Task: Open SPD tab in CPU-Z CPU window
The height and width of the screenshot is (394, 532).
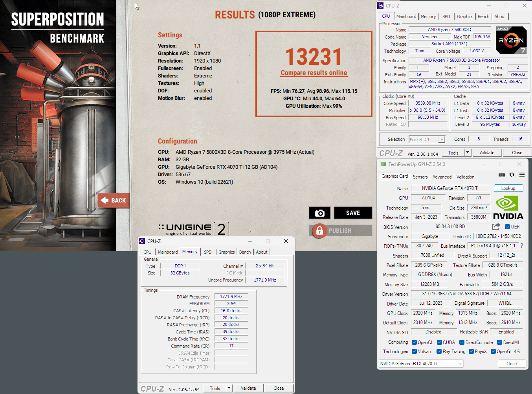Action: click(x=446, y=17)
